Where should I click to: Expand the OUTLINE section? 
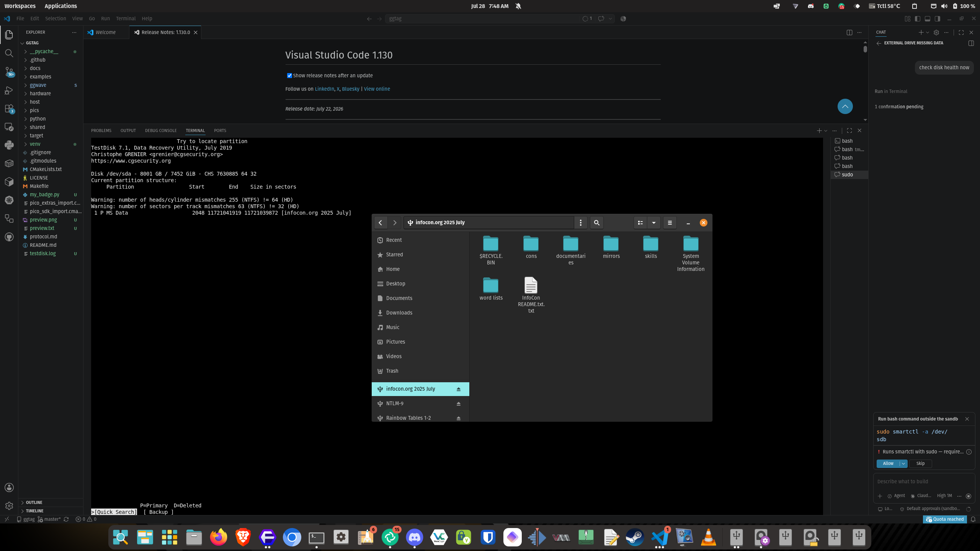(x=34, y=502)
